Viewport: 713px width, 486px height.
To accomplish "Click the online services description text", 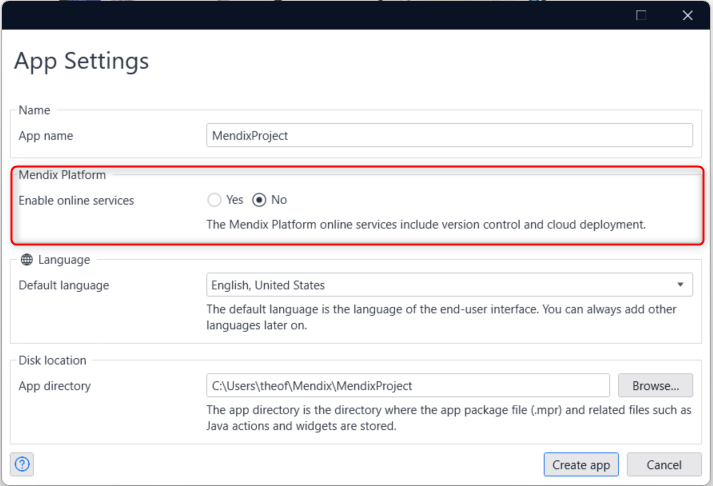I will 426,225.
